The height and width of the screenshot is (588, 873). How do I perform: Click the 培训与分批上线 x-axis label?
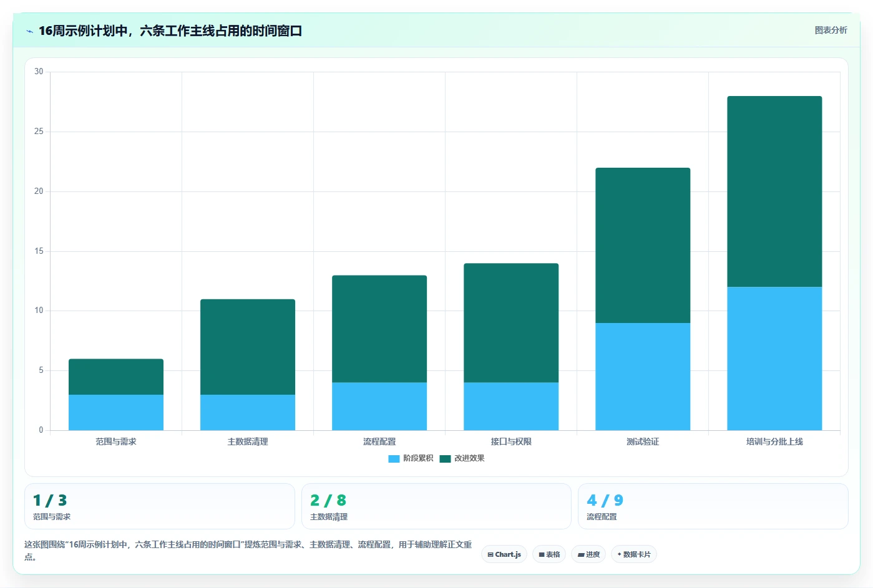pyautogui.click(x=774, y=441)
